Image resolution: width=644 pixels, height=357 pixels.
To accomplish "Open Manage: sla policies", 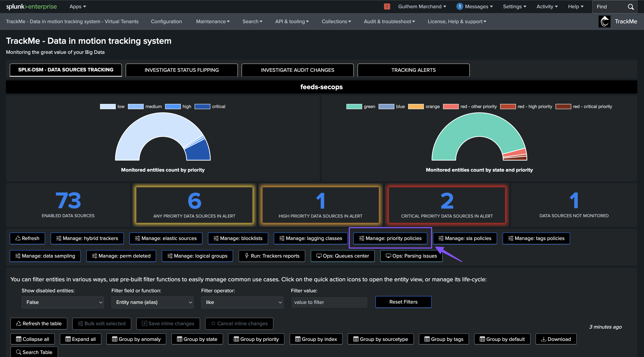I will point(465,238).
